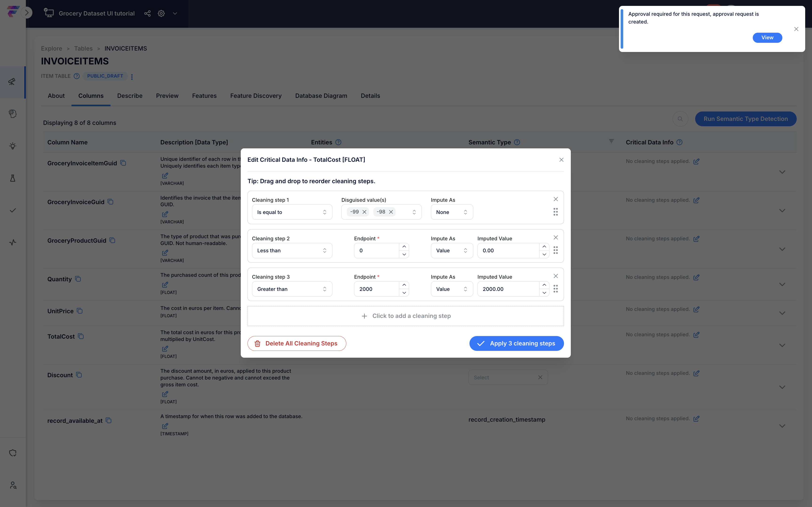Open the Impute As 'None' dropdown
The image size is (812, 507).
click(x=452, y=212)
